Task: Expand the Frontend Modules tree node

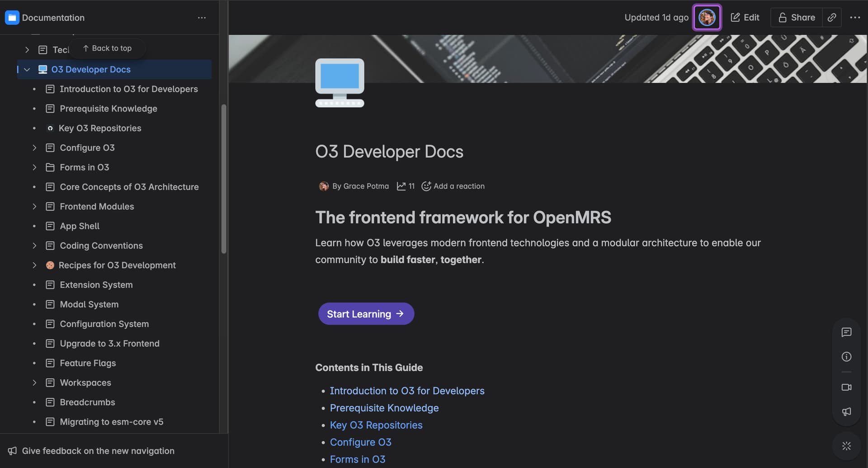Action: point(34,207)
